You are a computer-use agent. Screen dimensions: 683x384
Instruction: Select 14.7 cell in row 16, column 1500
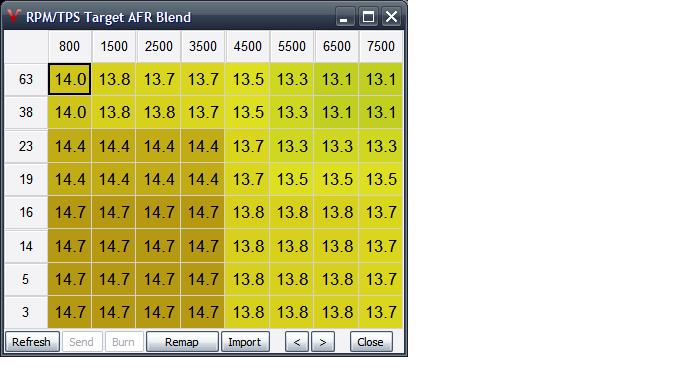114,212
